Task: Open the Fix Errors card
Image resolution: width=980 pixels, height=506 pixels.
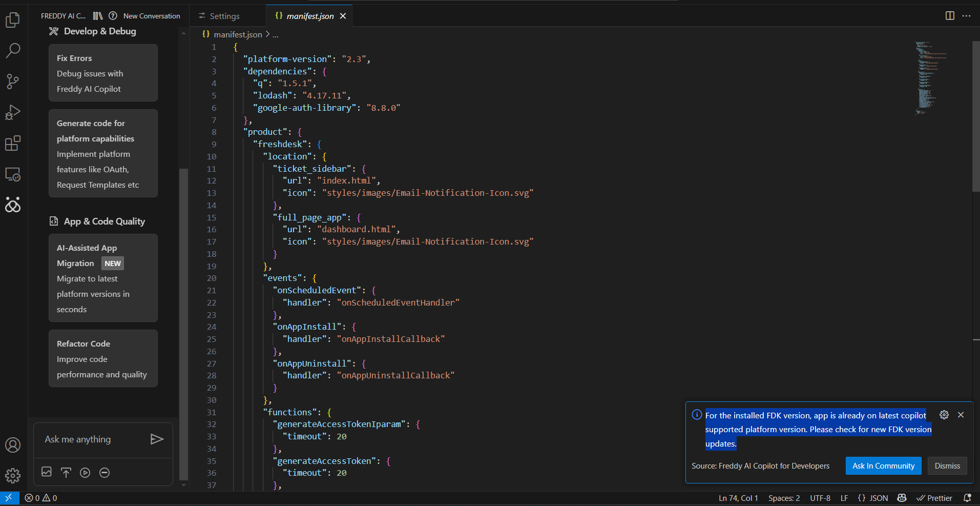Action: [x=103, y=73]
